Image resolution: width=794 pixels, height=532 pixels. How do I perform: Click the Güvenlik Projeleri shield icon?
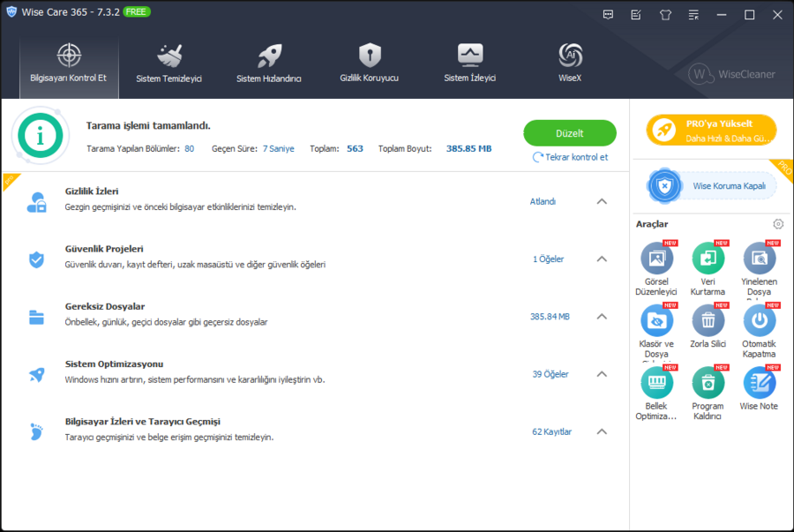point(36,259)
